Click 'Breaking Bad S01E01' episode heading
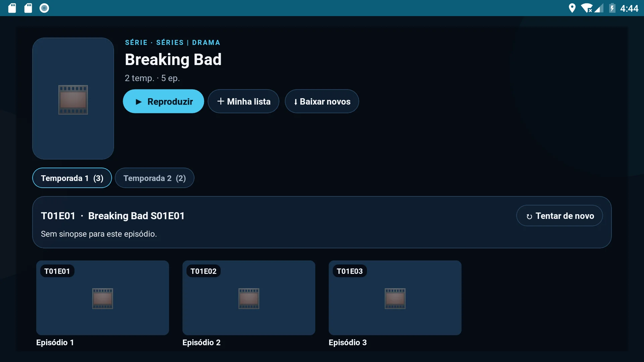 [137, 216]
